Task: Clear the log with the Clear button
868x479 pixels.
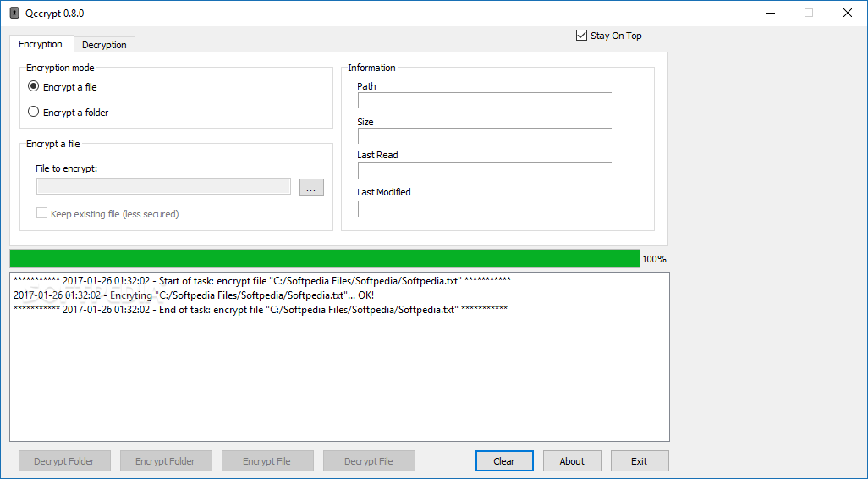Action: pyautogui.click(x=504, y=460)
